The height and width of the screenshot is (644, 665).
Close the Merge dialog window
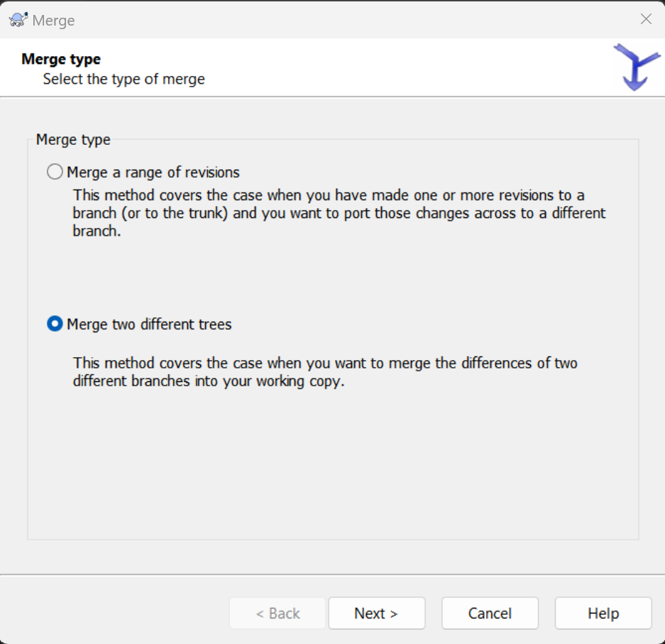click(x=646, y=19)
